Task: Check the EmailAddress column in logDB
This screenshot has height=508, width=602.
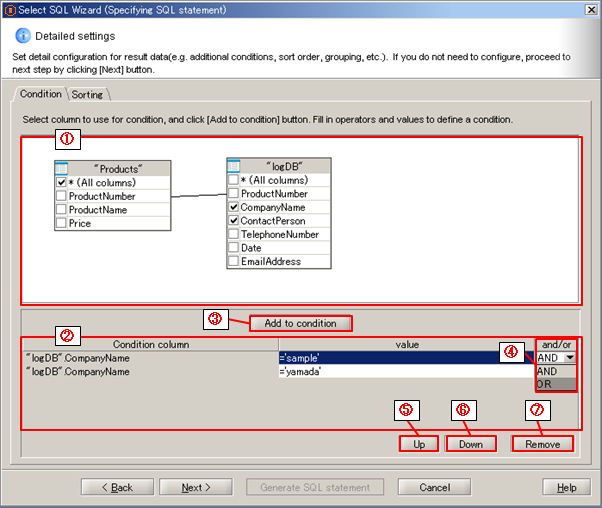Action: (234, 261)
